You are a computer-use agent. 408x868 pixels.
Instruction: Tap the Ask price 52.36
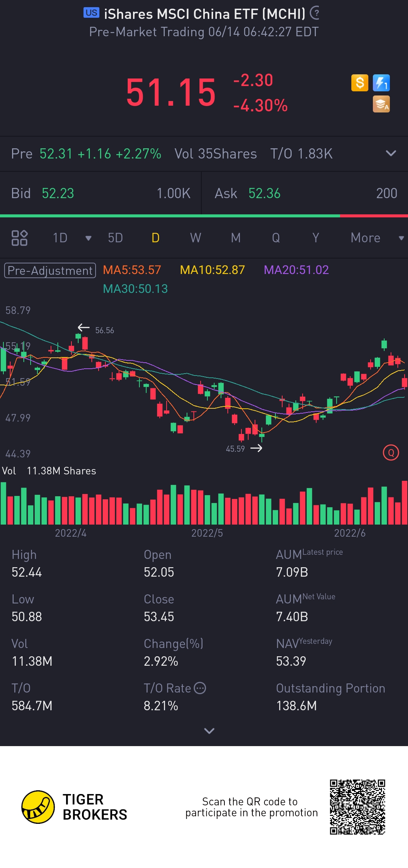(264, 193)
